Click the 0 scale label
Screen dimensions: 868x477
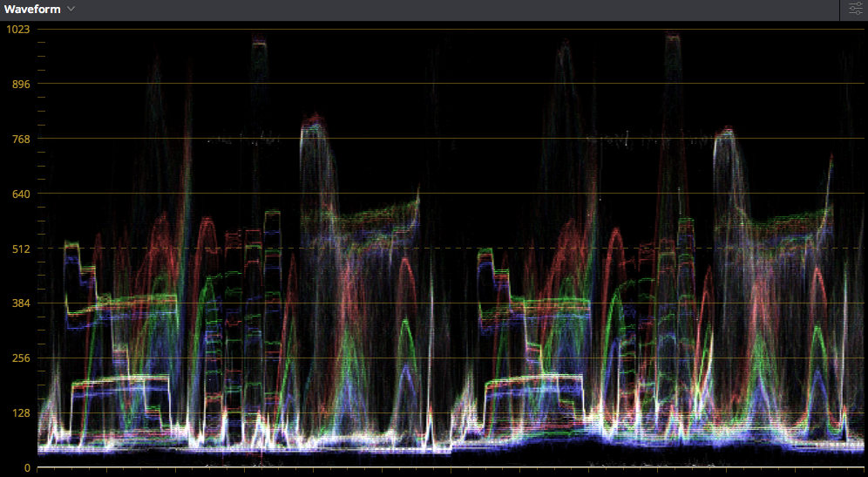tap(27, 468)
